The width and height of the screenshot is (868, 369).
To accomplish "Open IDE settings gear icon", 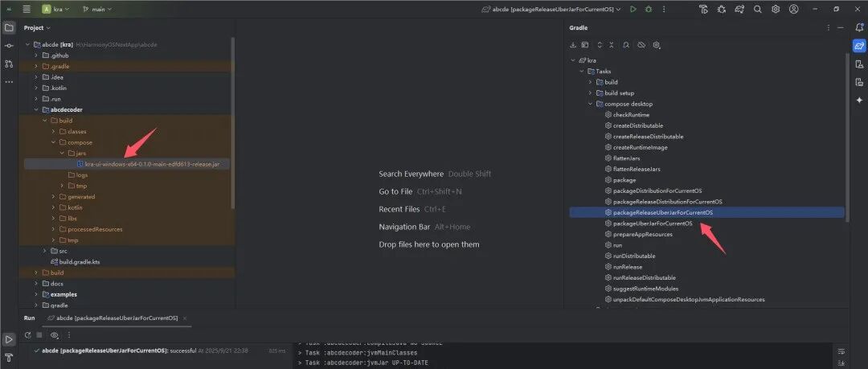I will click(776, 10).
